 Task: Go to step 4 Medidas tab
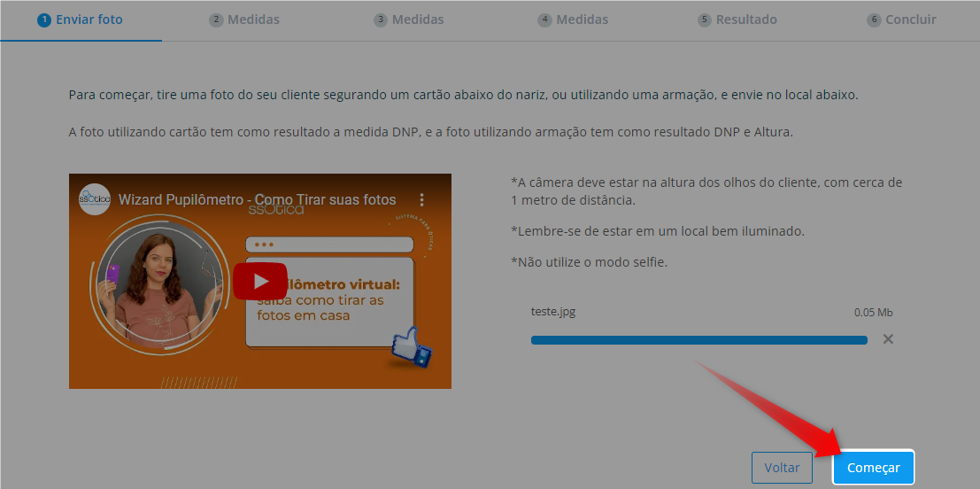pos(573,19)
